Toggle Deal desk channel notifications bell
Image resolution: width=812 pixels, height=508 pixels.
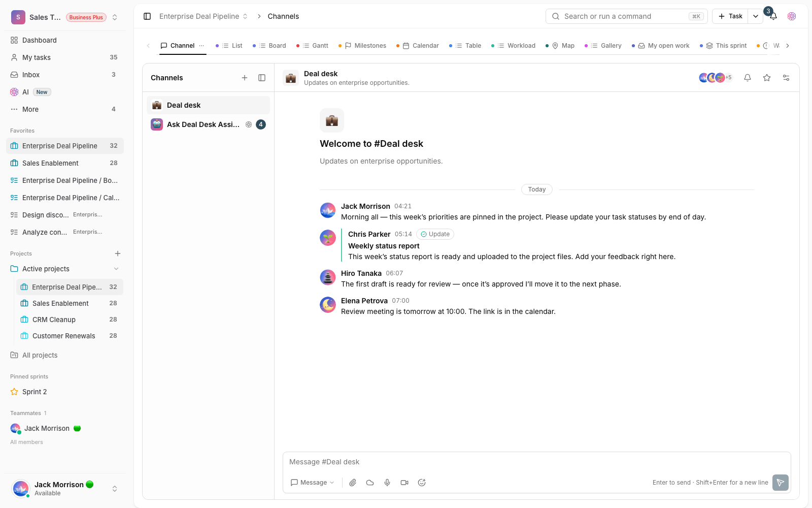click(x=748, y=78)
